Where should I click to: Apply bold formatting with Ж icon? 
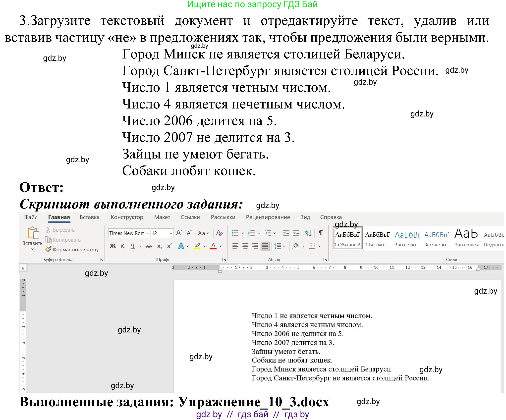pos(112,246)
